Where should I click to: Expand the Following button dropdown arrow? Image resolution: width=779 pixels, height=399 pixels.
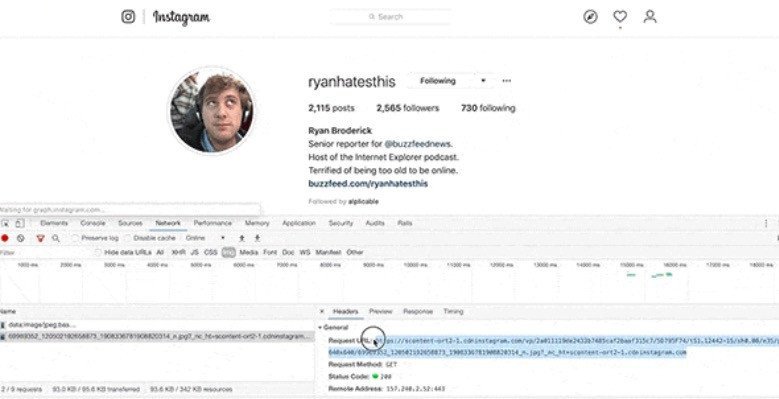pos(483,80)
